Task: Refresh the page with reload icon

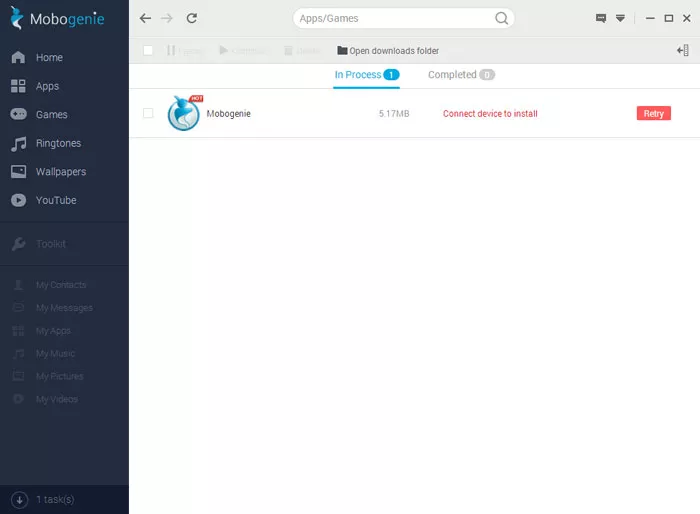Action: (x=192, y=18)
